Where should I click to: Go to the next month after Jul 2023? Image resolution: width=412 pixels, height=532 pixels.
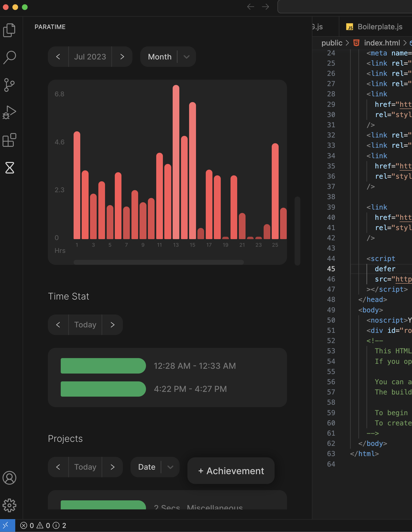[122, 57]
